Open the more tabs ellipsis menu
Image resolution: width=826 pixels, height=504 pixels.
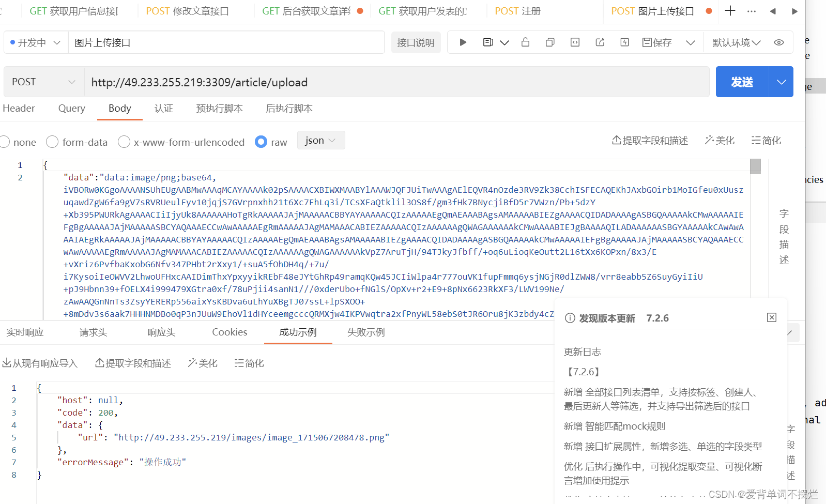point(752,11)
